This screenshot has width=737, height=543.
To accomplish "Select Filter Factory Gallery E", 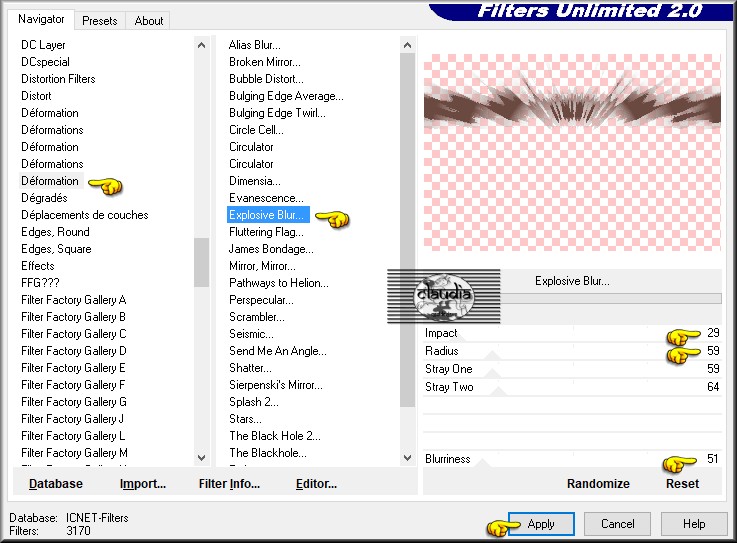I will (73, 368).
